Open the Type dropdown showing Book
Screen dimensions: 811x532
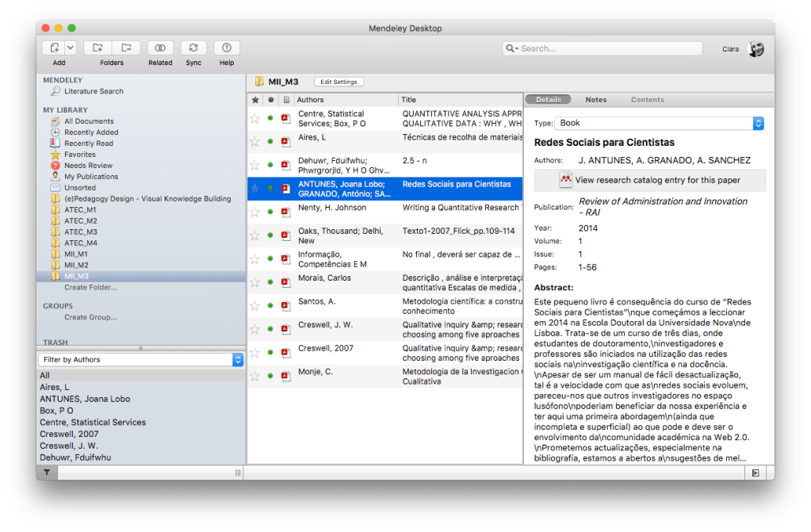[x=659, y=124]
